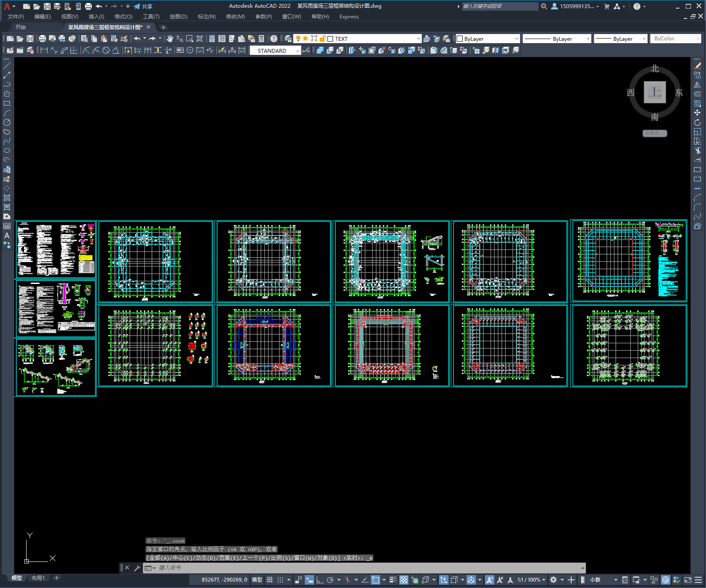
Task: Toggle ortho mode in status bar
Action: pos(320,580)
